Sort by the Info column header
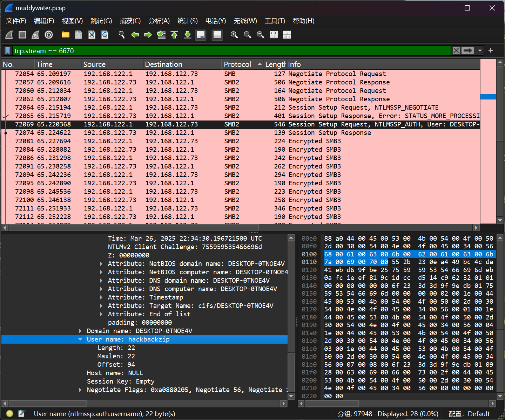505x420 pixels. coord(383,64)
